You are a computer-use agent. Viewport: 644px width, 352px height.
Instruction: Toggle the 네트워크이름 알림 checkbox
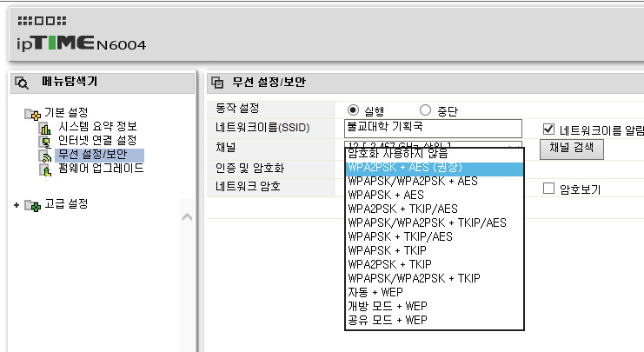pyautogui.click(x=548, y=129)
